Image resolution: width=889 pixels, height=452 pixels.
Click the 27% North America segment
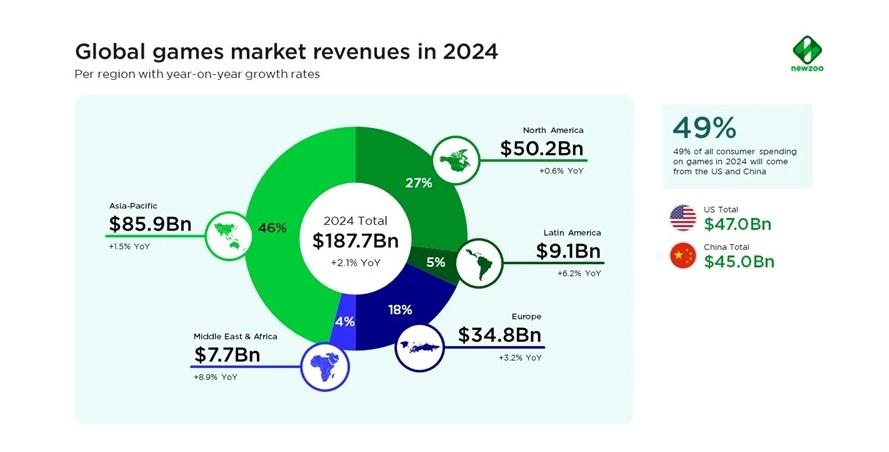pos(418,183)
